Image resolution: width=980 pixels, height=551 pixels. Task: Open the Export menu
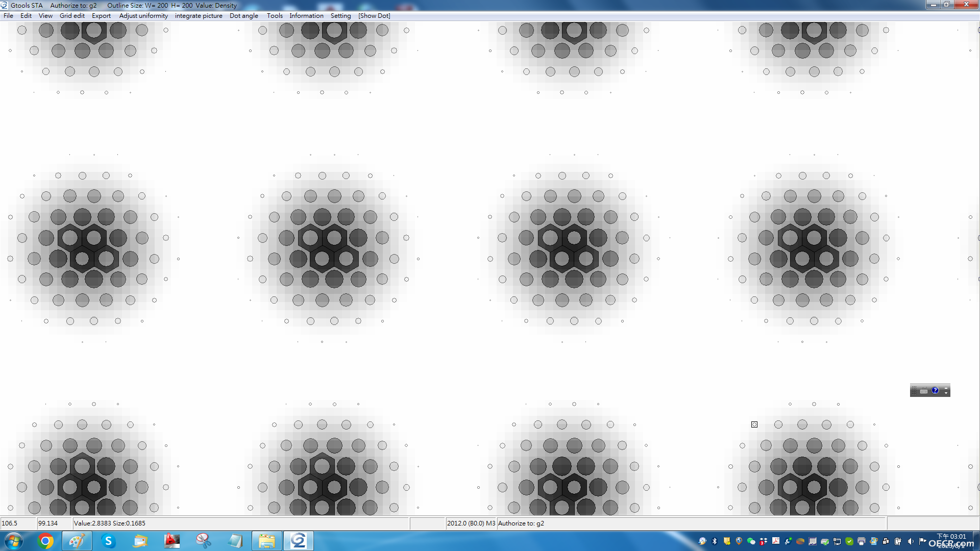[101, 16]
